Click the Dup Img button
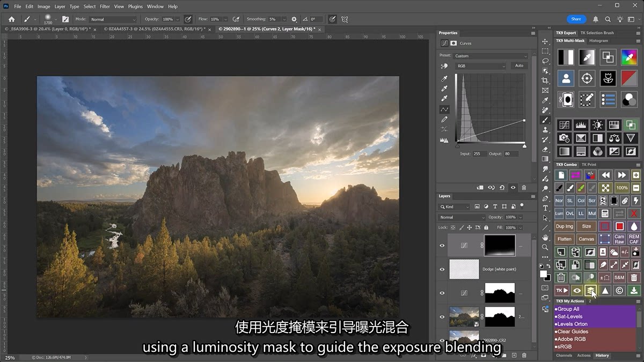Screen dimensions: 644x362 click(x=565, y=226)
